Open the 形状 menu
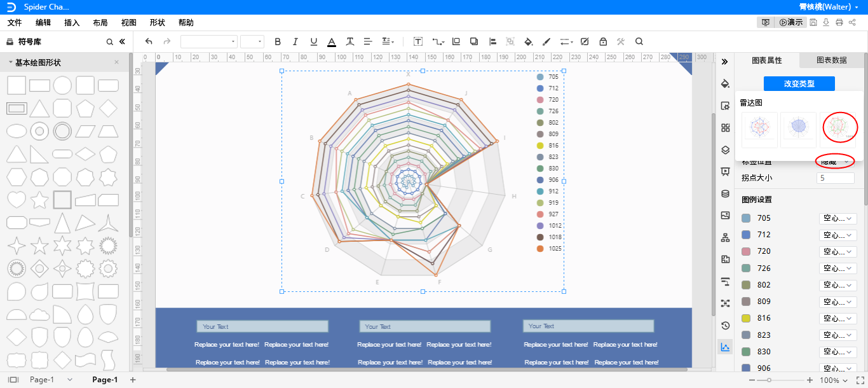Image resolution: width=868 pixels, height=388 pixels. coord(158,22)
